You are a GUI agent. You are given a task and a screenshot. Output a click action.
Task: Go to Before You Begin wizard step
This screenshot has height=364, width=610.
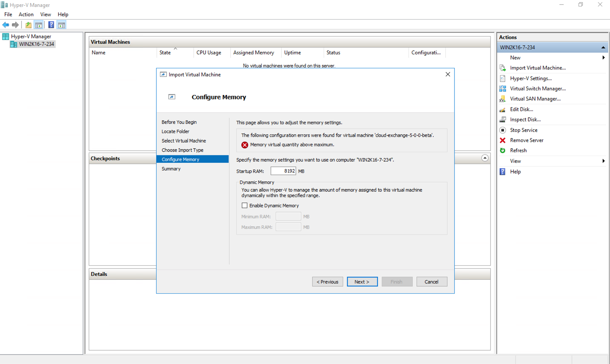(179, 122)
